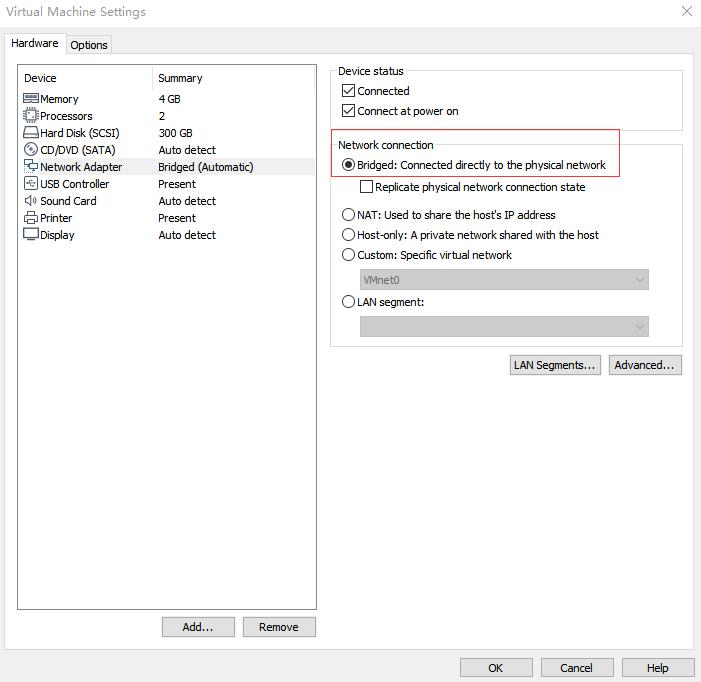
Task: Select the NAT network option
Action: [x=348, y=215]
